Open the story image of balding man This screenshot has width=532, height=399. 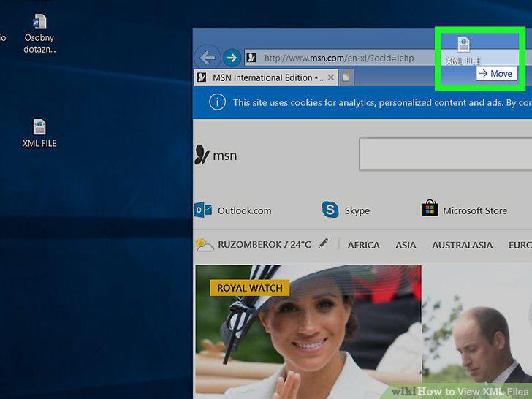click(476, 332)
